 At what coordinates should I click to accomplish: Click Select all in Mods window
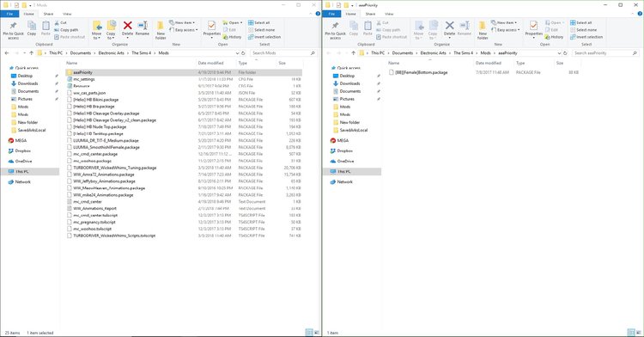259,22
